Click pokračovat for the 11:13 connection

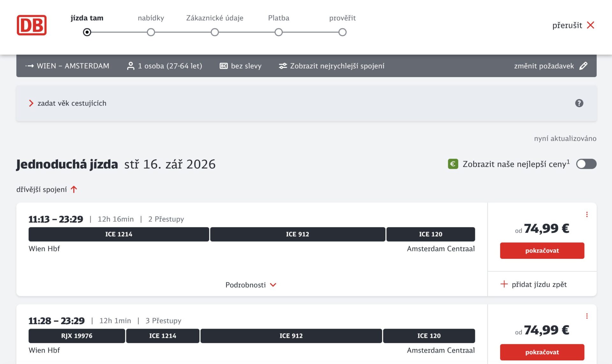click(542, 251)
